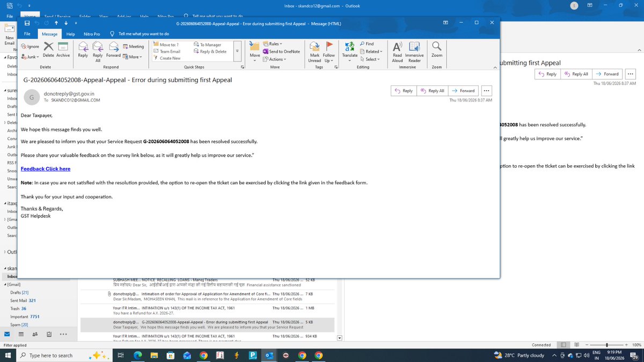Screen dimensions: 644x362
Task: Expand the More respond options dropdown
Action: [x=133, y=57]
